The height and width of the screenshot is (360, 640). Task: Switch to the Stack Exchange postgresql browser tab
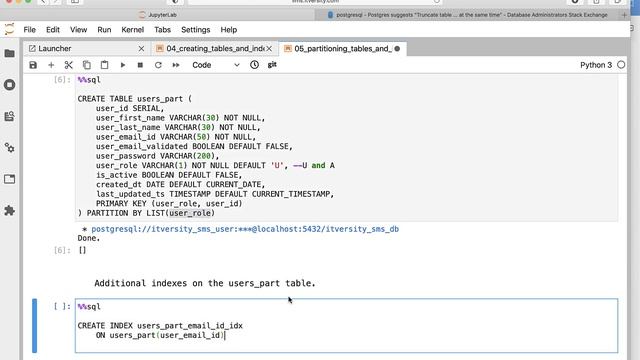[x=467, y=15]
